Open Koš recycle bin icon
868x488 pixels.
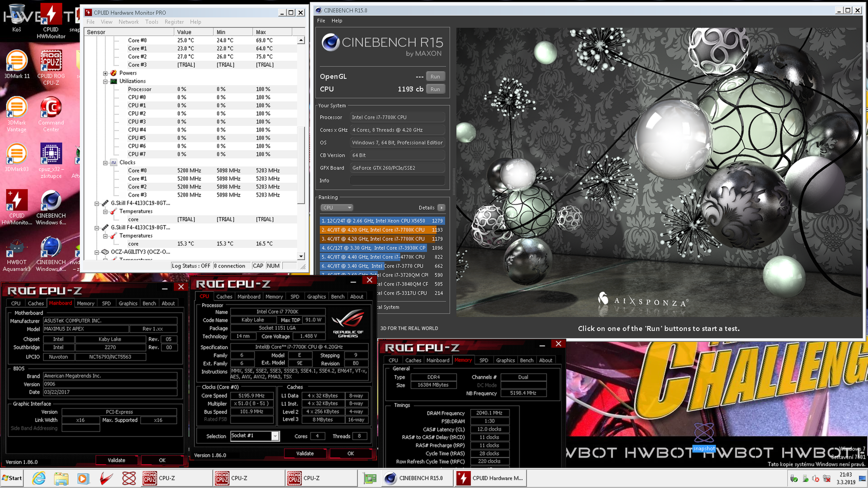[17, 18]
